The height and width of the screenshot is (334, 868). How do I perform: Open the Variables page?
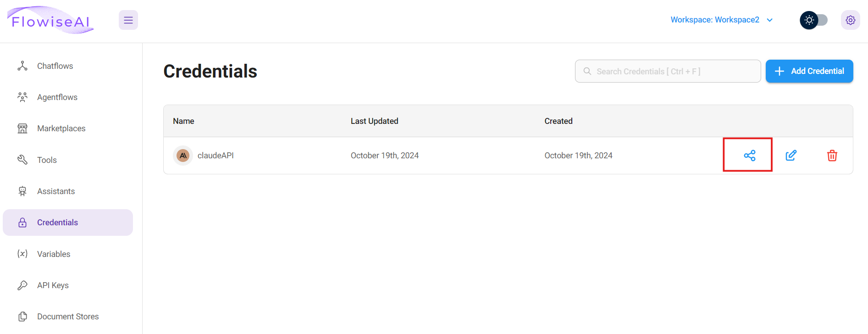(x=54, y=254)
